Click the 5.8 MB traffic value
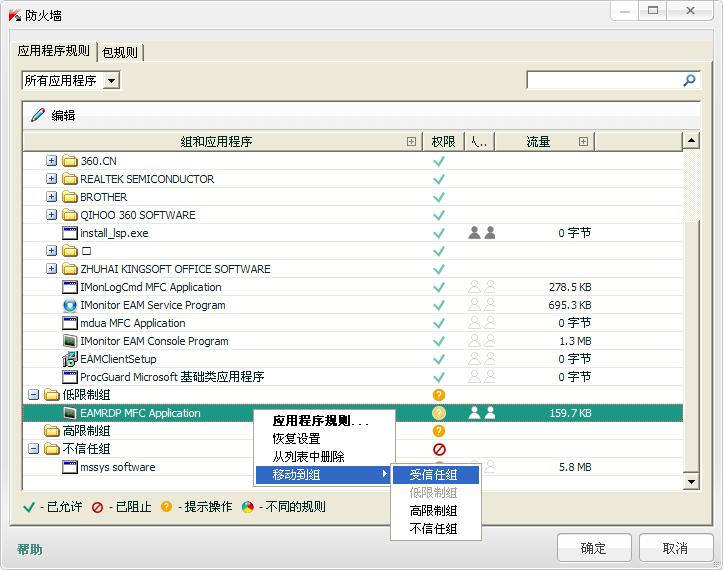723x570 pixels. click(575, 467)
